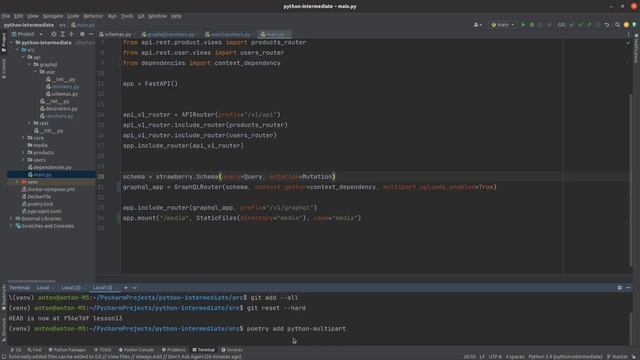Collapse the rest folder in project tree
Screen dimensions: 640x360
coord(29,123)
